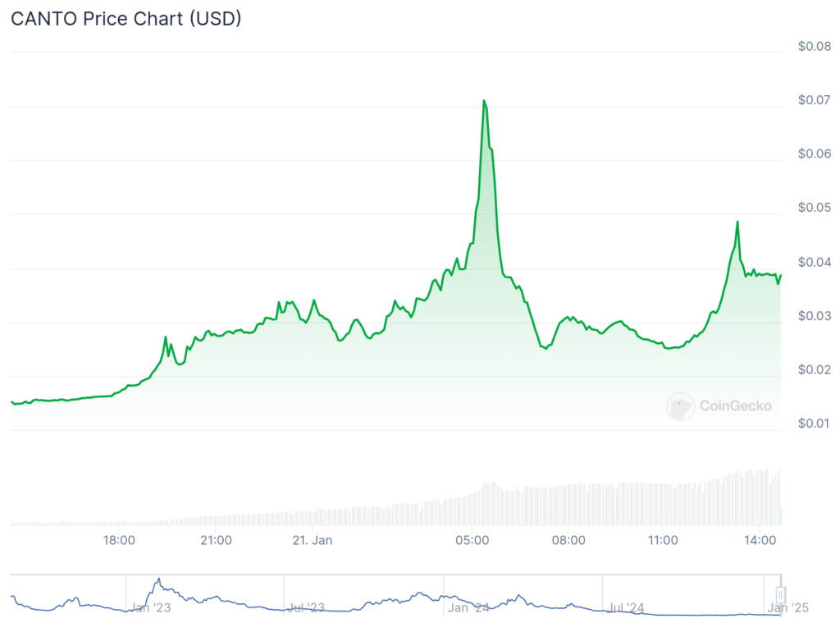
Task: Click the CoinGecko gecko logo watermark
Action: pos(680,405)
